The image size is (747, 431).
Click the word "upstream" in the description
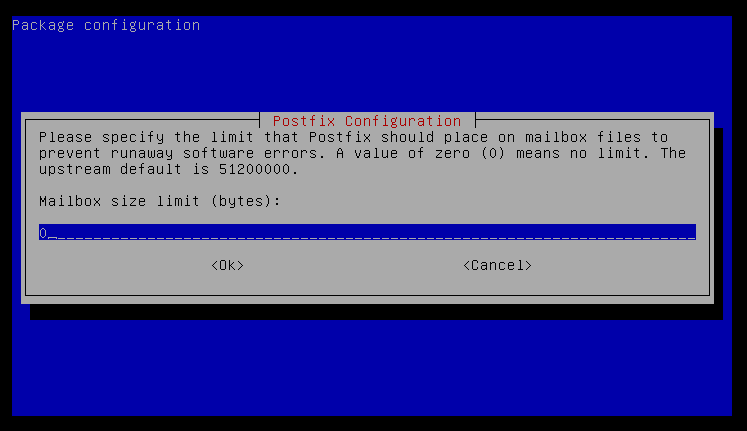[75, 170]
